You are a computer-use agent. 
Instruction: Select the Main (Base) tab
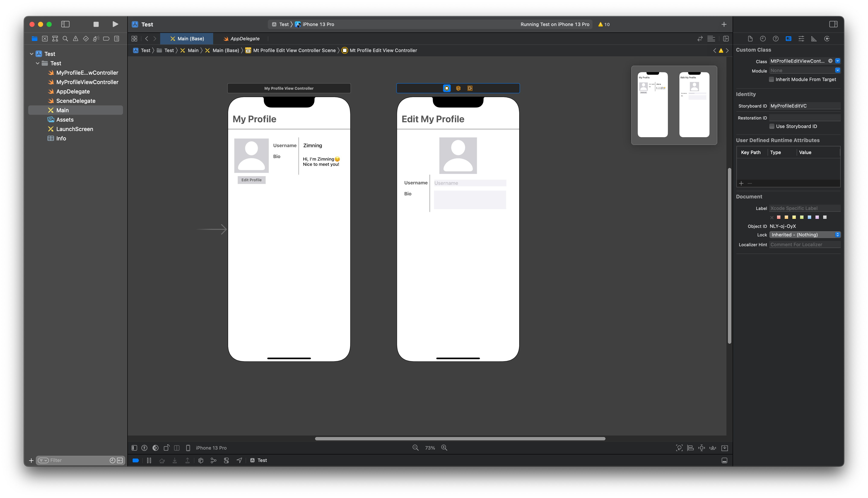[187, 39]
